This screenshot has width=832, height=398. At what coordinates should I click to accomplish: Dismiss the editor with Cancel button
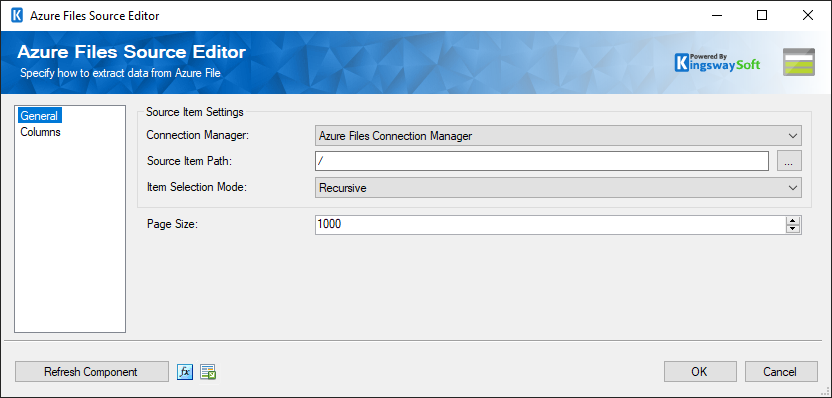781,372
